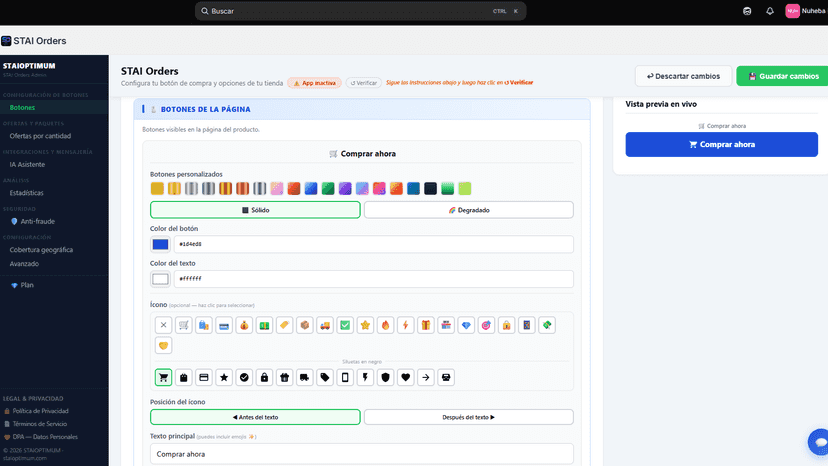Click Guardar cambios button
828x466 pixels.
tap(783, 76)
